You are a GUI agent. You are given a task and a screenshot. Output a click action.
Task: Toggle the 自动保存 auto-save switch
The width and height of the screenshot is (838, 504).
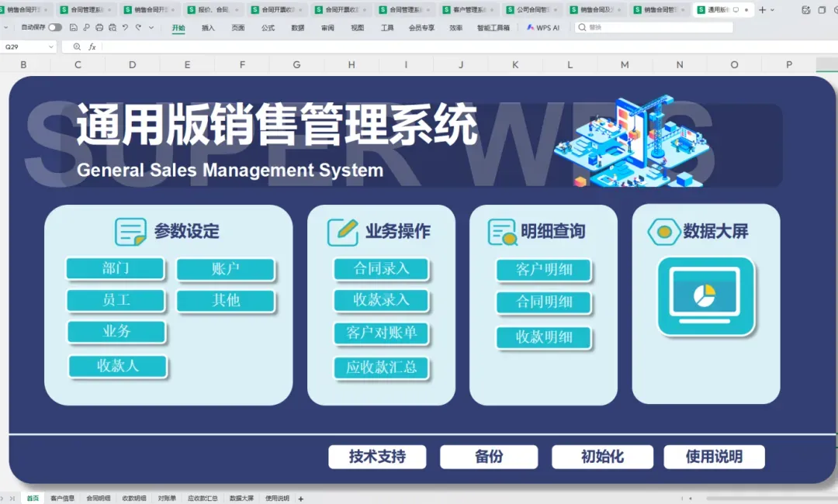[x=55, y=27]
